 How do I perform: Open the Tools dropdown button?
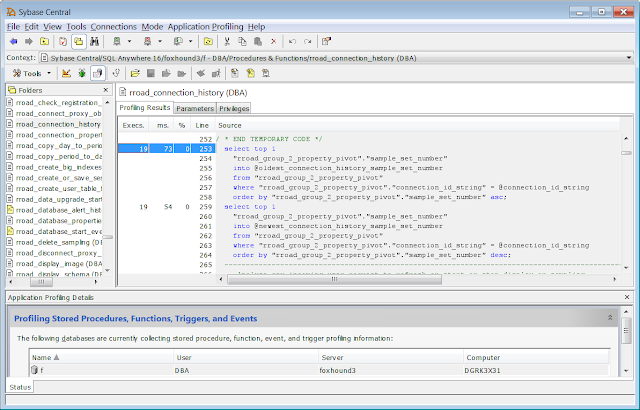click(32, 73)
